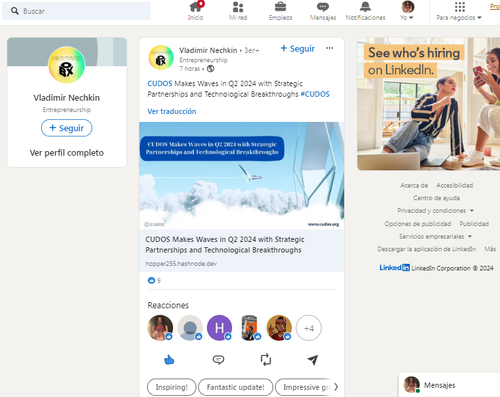Open the Publicidad footer link
Screen dimensions: 500x397
click(474, 224)
